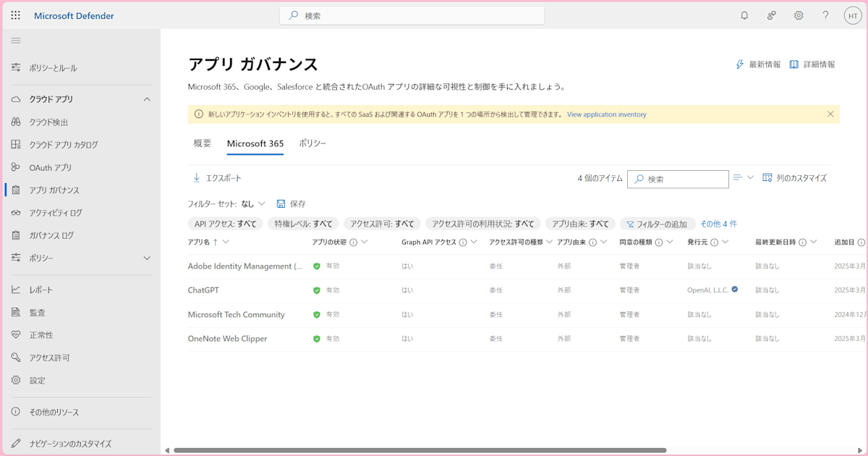868x456 pixels.
Task: Open the フィルター セット なし dropdown
Action: (253, 204)
